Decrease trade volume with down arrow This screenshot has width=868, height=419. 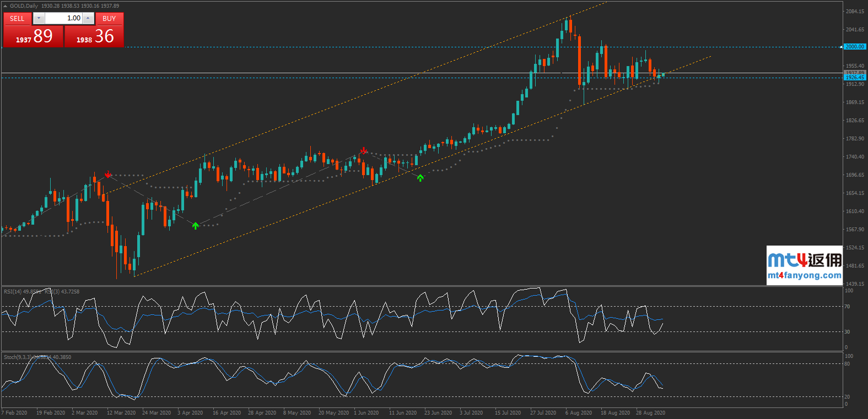pos(39,18)
